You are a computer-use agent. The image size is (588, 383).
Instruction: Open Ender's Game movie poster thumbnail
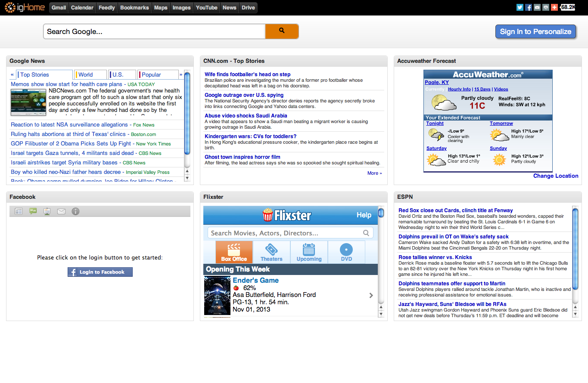(x=217, y=296)
